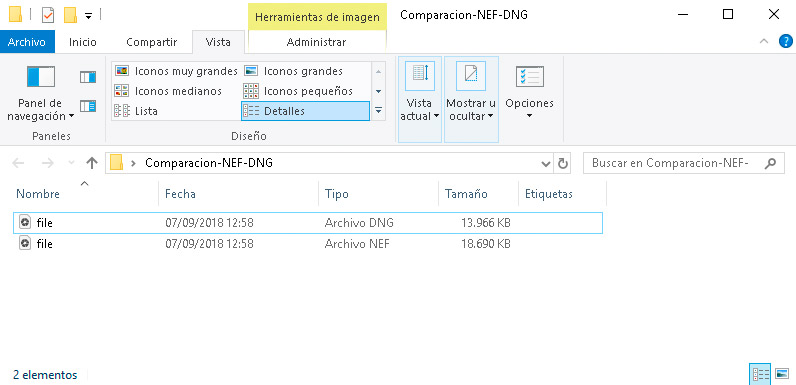Screen dimensions: 796x385
Task: Pick Iconos pequeños view
Action: coord(298,91)
